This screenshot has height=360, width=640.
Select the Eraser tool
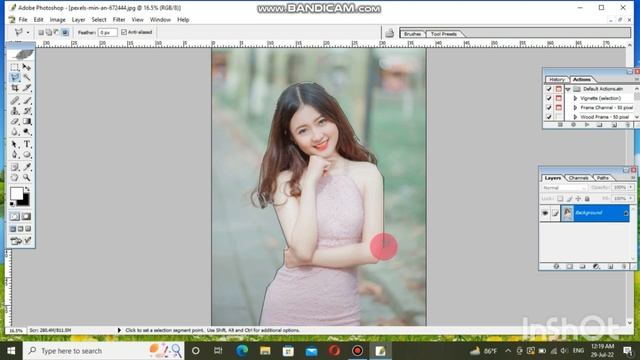(15, 122)
